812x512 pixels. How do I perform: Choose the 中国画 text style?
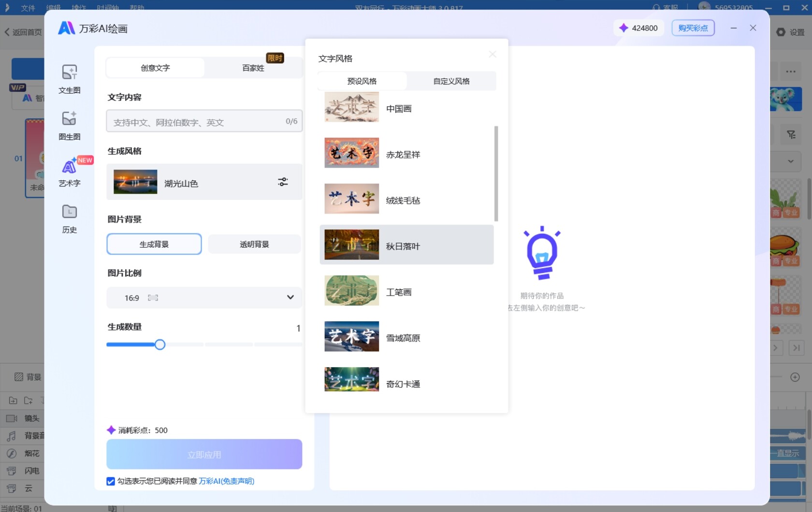[x=406, y=108]
